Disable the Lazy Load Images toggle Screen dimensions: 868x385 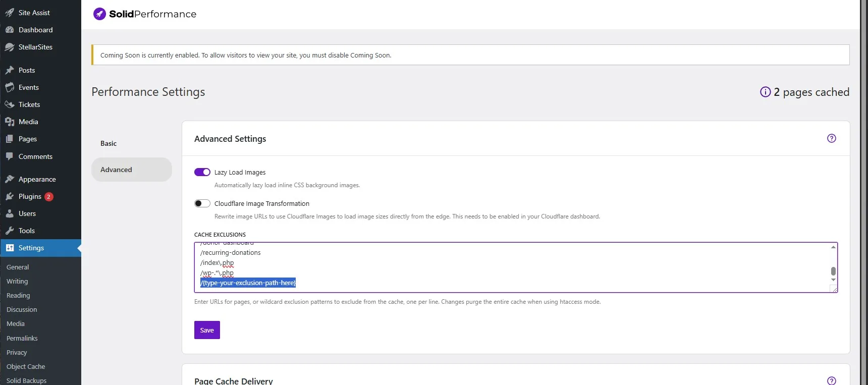pos(202,172)
